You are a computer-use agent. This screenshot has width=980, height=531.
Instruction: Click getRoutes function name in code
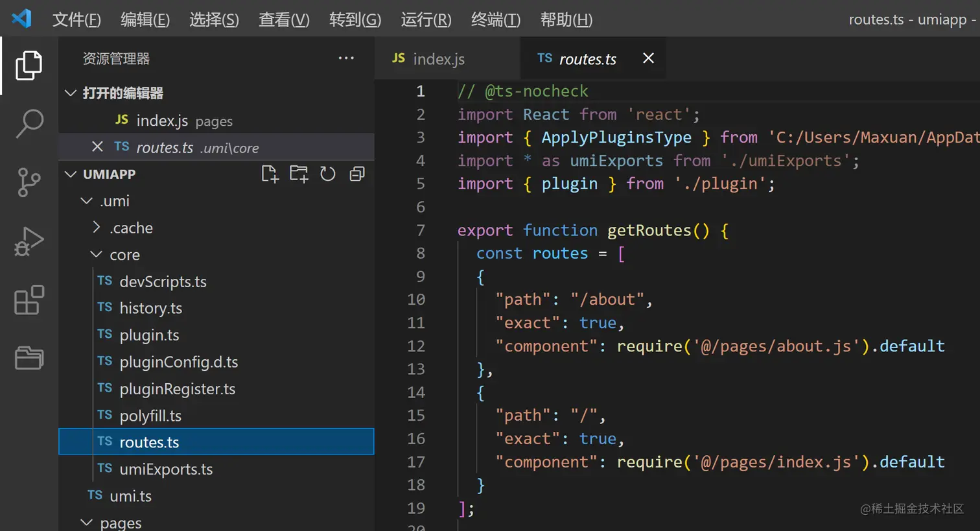click(649, 230)
